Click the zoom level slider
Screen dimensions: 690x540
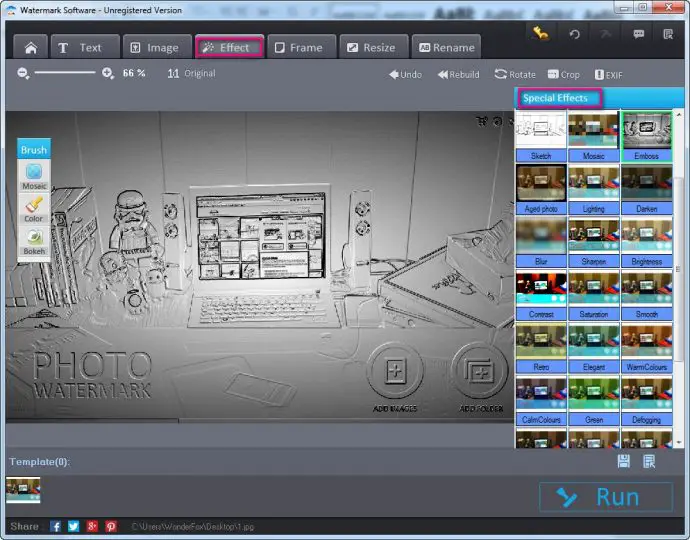(x=65, y=73)
